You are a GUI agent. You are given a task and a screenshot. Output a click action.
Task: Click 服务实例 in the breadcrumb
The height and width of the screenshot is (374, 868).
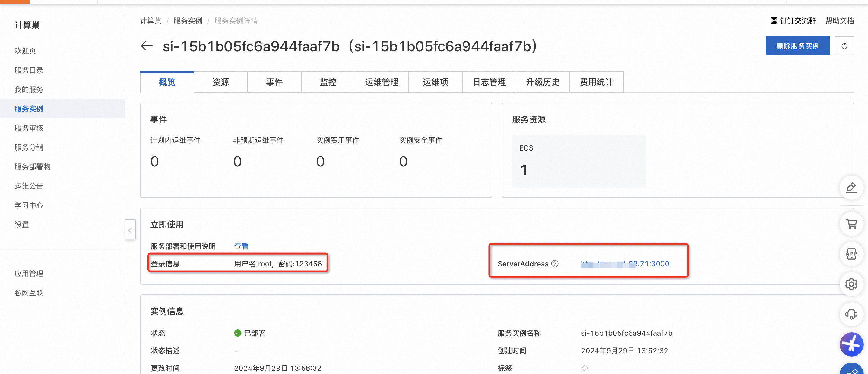click(x=188, y=21)
